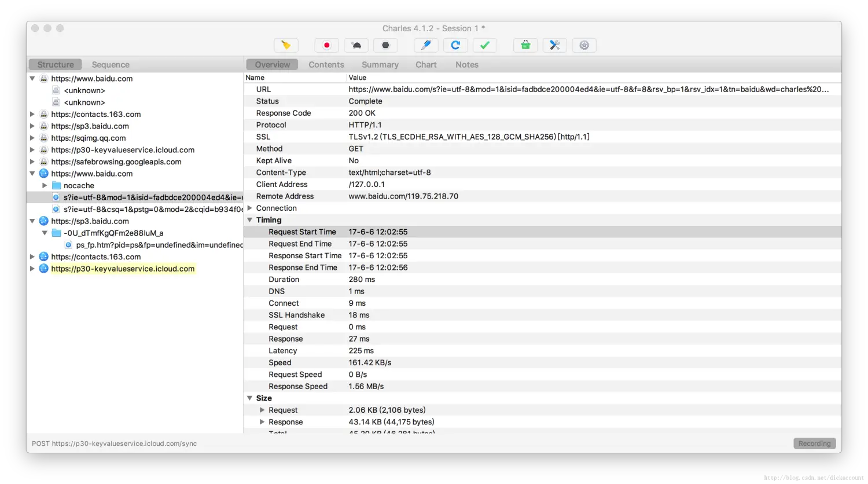
Task: Open Settings via the gear icon
Action: tap(584, 45)
